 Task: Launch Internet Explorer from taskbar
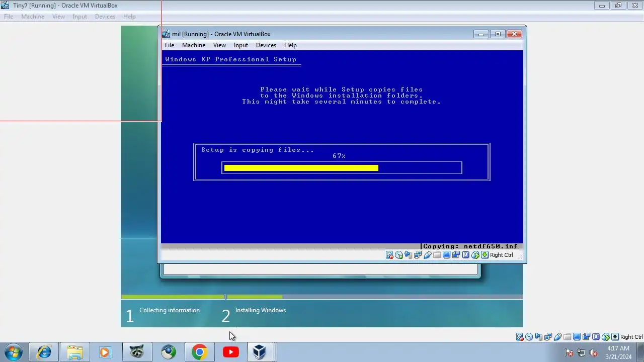tap(44, 352)
